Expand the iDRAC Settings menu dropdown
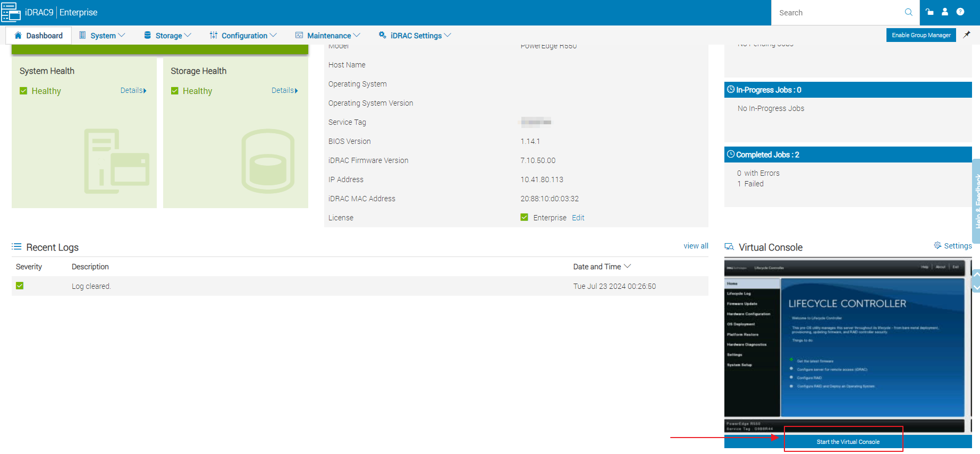Viewport: 980px width, 454px height. pyautogui.click(x=447, y=35)
